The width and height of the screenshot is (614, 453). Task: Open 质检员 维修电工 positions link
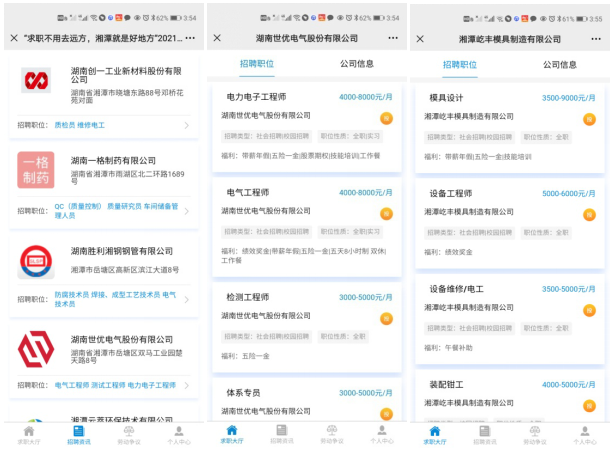[79, 125]
